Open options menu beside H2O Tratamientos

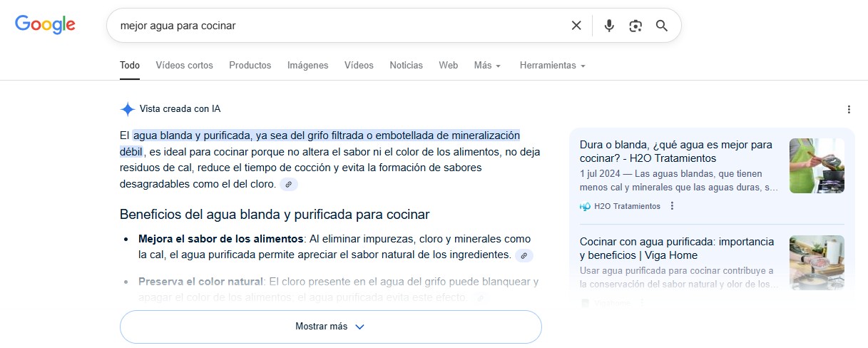(673, 206)
